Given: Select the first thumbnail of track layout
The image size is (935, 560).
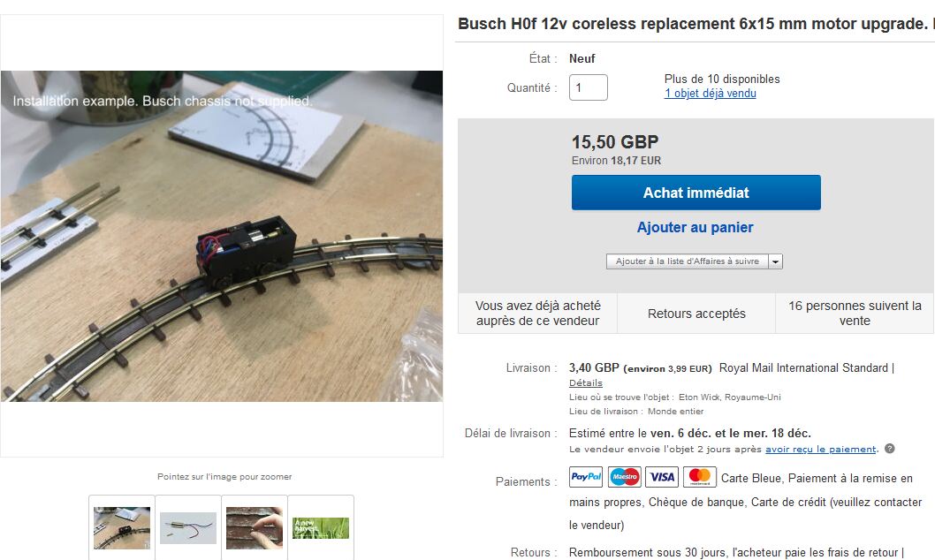Looking at the screenshot, I should coord(122,528).
